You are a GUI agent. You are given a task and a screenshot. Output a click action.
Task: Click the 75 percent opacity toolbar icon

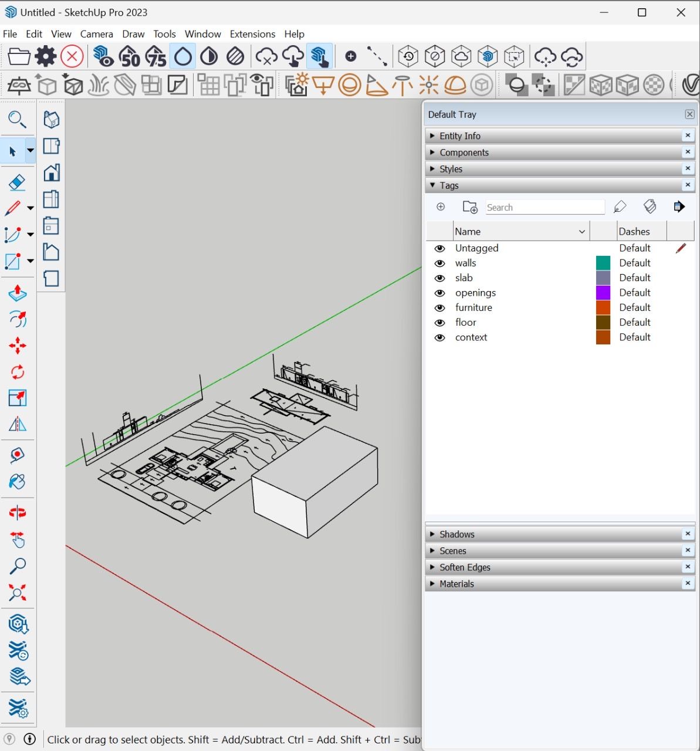pos(155,56)
